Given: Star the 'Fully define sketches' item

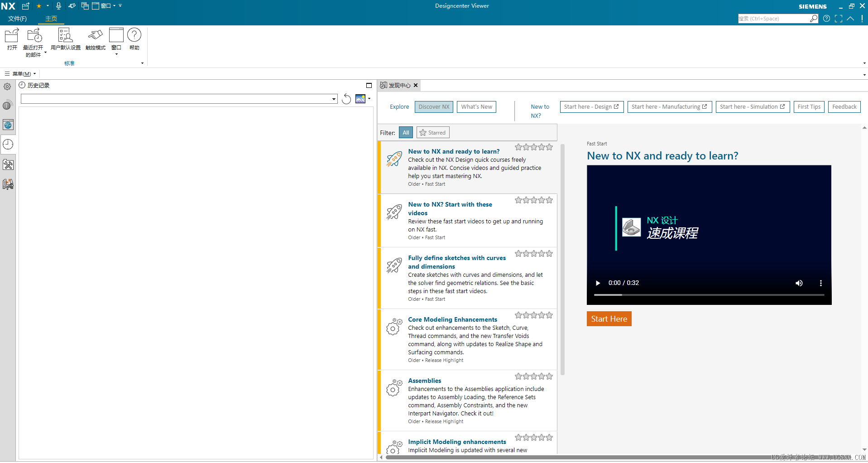Looking at the screenshot, I should tap(534, 254).
